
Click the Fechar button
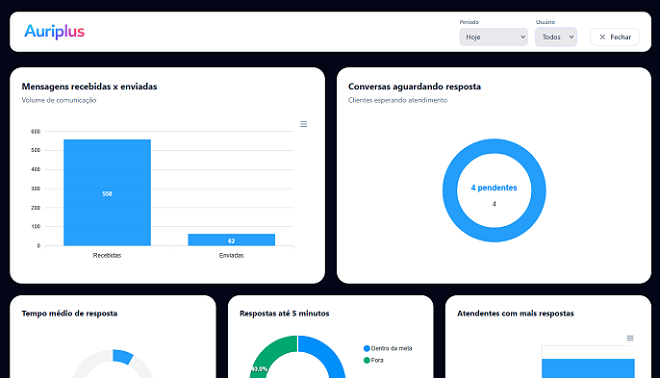(x=615, y=37)
